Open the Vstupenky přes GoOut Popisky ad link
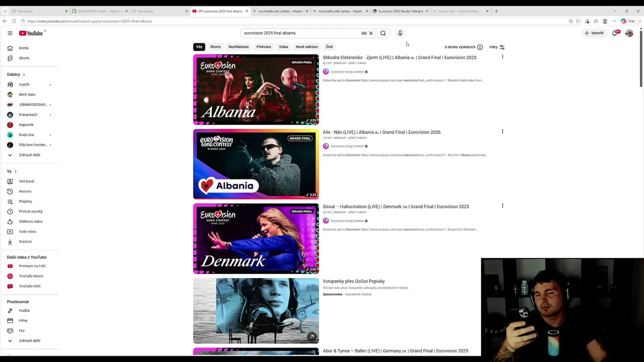 tap(354, 282)
